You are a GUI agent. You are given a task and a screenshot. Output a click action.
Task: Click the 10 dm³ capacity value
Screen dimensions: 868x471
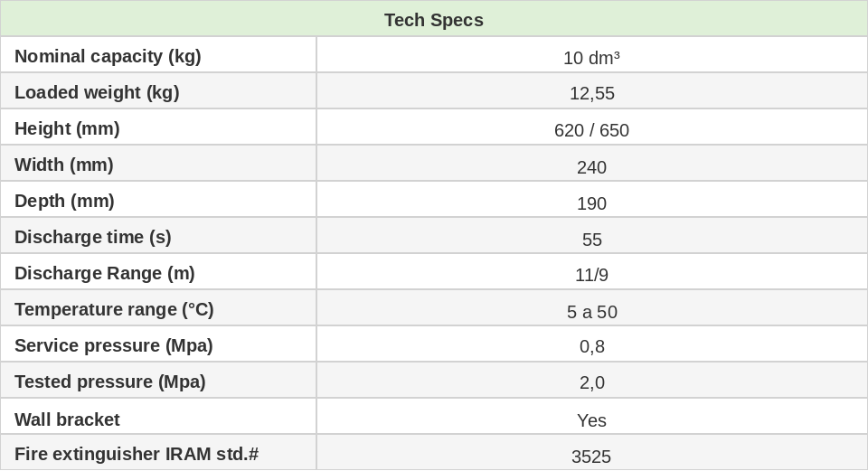[x=591, y=58]
